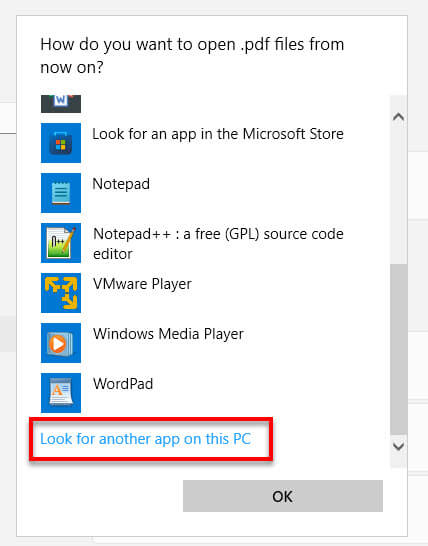The width and height of the screenshot is (428, 546).
Task: Click the scroll up arrow in app list
Action: pos(398,117)
